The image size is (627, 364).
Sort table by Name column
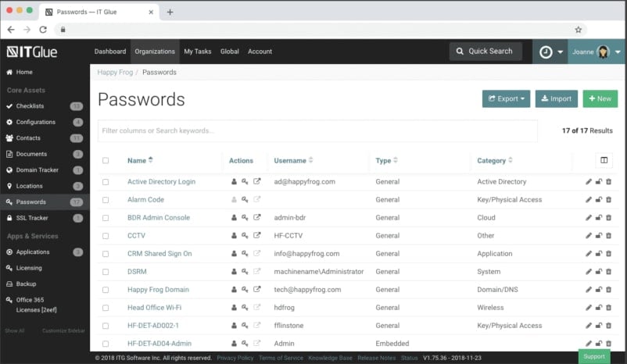click(x=140, y=160)
